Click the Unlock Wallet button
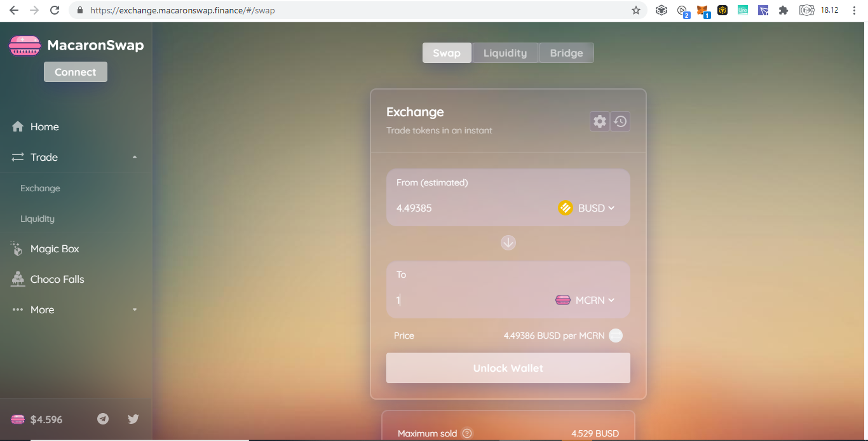 (508, 368)
